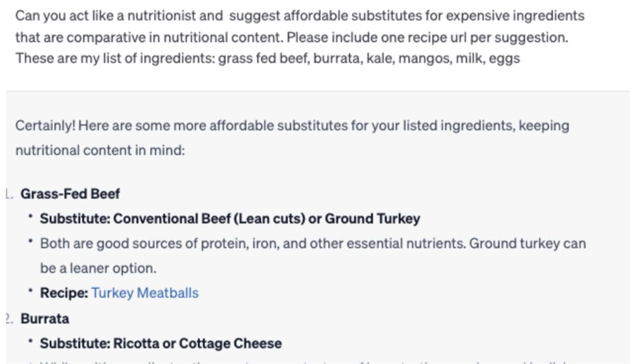Open the Turkey Meatballs recipe link

pos(145,293)
